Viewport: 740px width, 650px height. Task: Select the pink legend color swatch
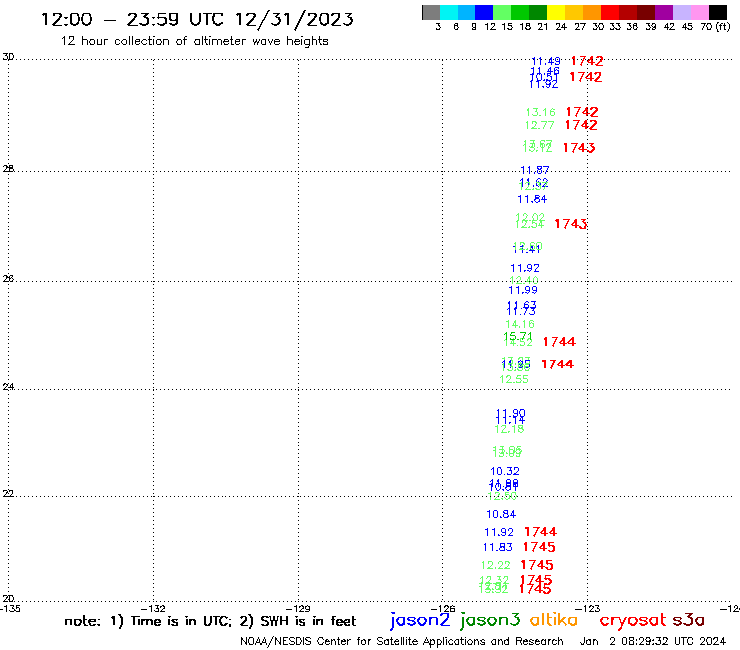[699, 12]
